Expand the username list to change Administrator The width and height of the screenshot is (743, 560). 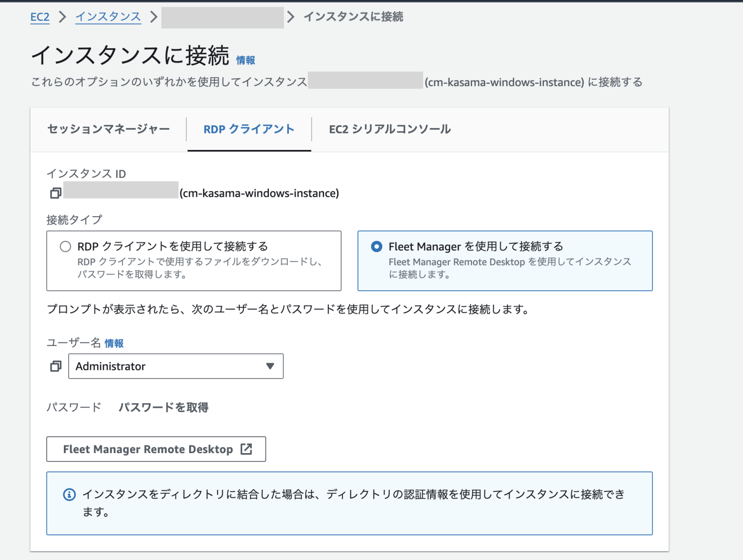point(176,366)
